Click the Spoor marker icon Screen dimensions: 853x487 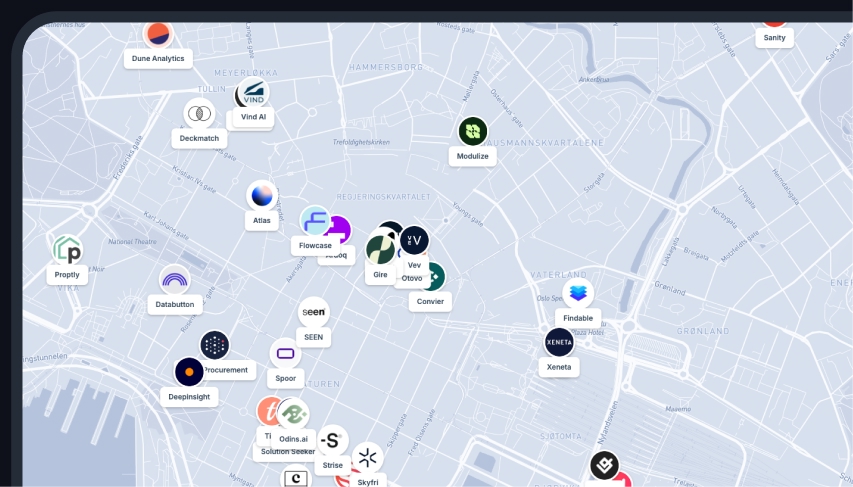click(286, 353)
